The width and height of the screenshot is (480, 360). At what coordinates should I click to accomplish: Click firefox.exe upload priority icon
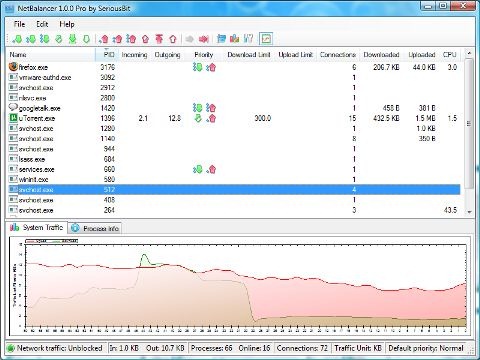(211, 67)
